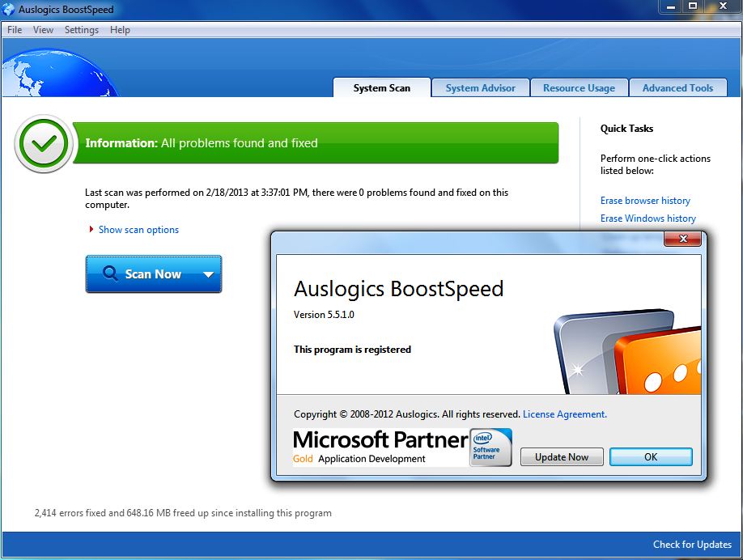Click the orange and gray BoostSpeed artwork

click(627, 351)
